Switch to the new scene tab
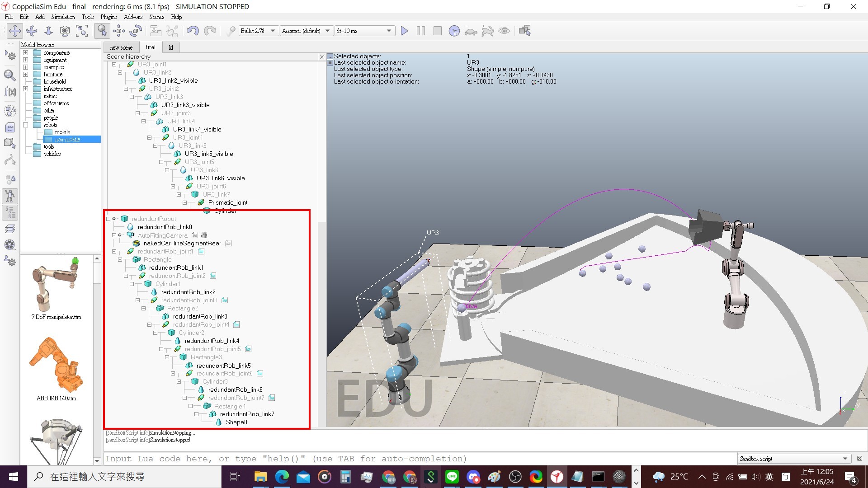The image size is (868, 488). (121, 47)
